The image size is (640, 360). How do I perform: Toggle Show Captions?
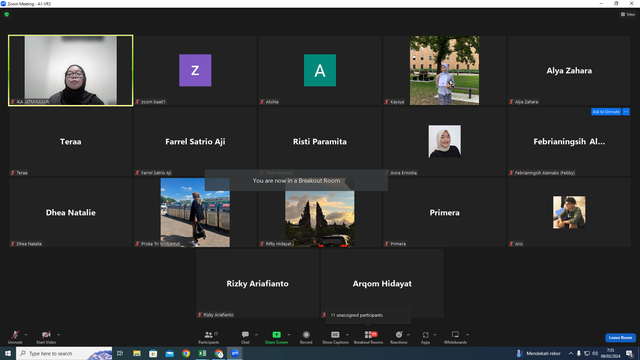[x=335, y=337]
